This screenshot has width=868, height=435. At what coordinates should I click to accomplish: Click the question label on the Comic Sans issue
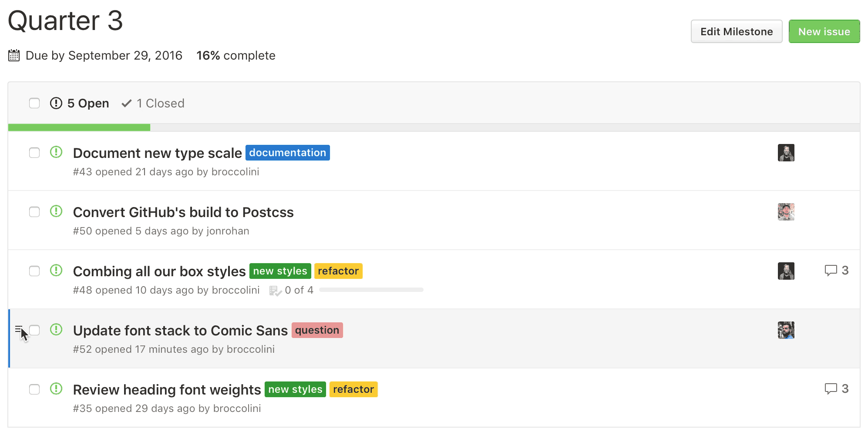[317, 330]
